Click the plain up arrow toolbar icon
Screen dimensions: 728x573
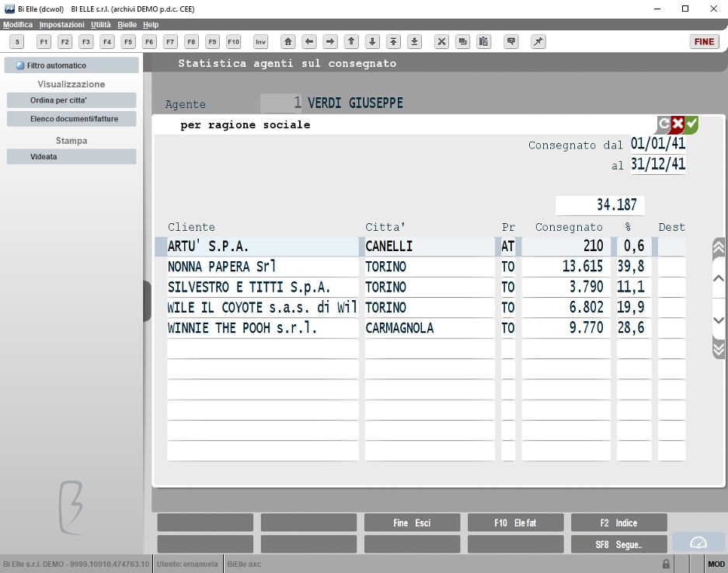pos(351,42)
